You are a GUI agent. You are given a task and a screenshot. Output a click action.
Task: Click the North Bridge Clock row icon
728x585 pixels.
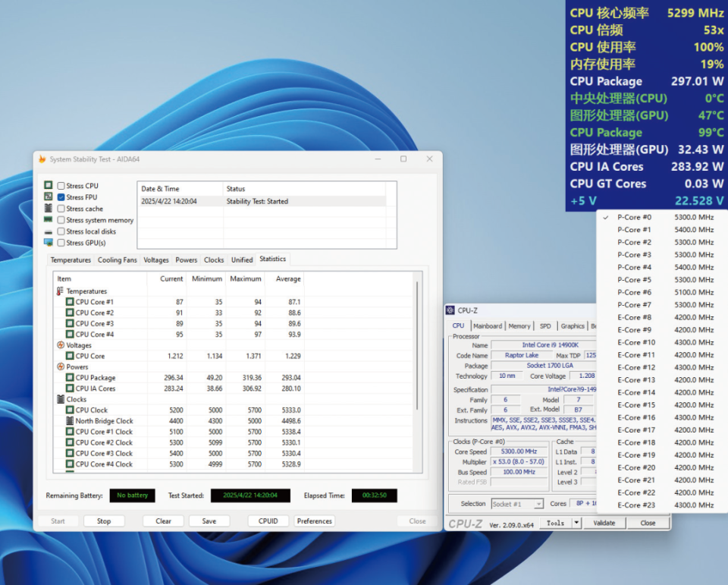point(70,421)
